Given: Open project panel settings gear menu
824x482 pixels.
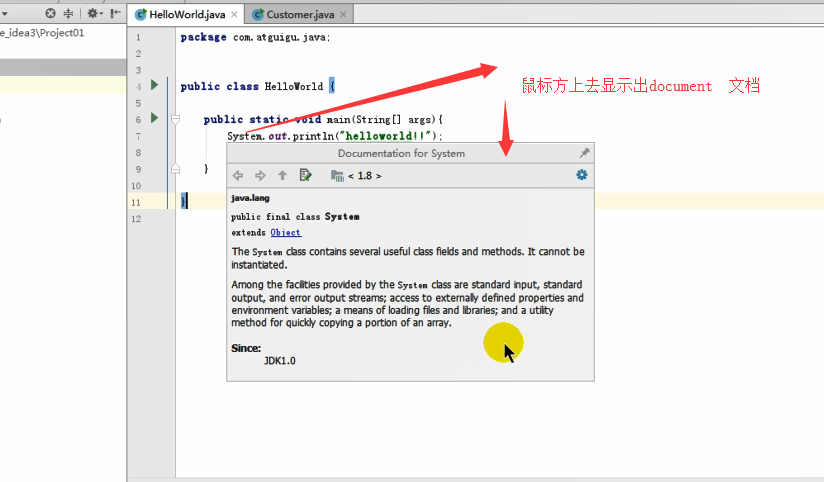Looking at the screenshot, I should click(95, 13).
